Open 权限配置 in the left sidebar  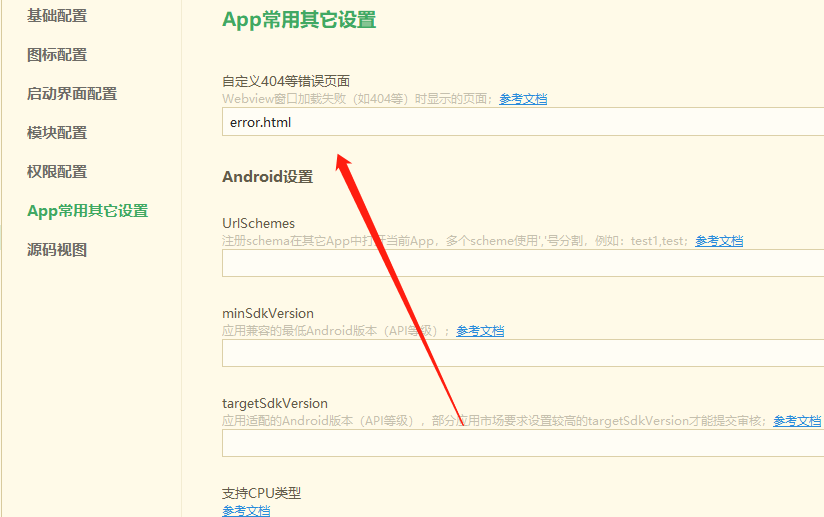pos(56,172)
